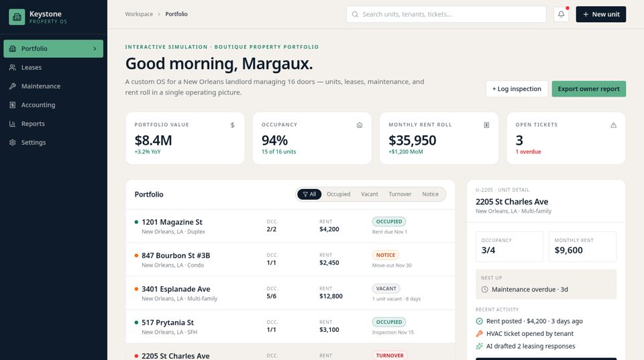Click Maintenance overdue · 3d notice
Screen dimensions: 644x360
click(546, 284)
